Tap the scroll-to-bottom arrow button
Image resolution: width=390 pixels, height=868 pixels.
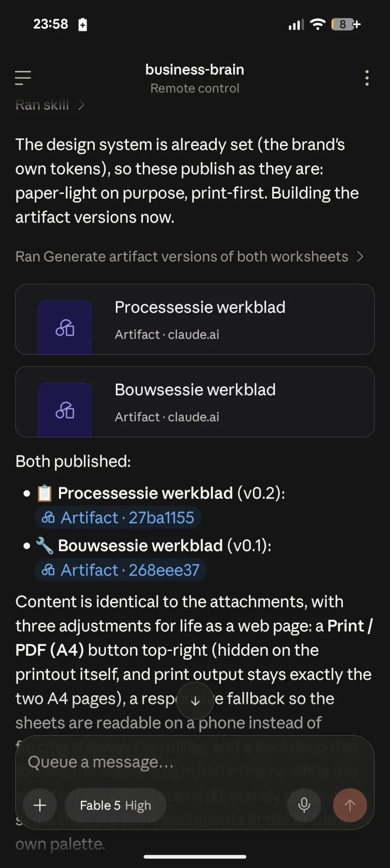point(195,701)
